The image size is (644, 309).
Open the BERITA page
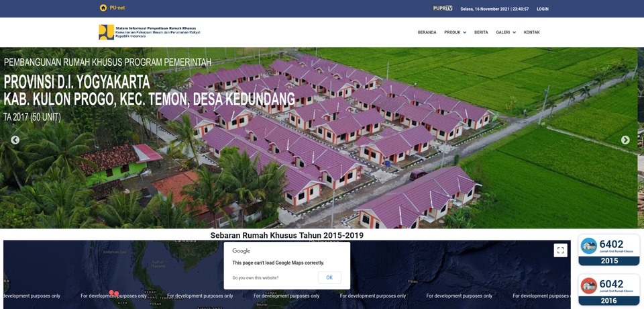coord(481,32)
